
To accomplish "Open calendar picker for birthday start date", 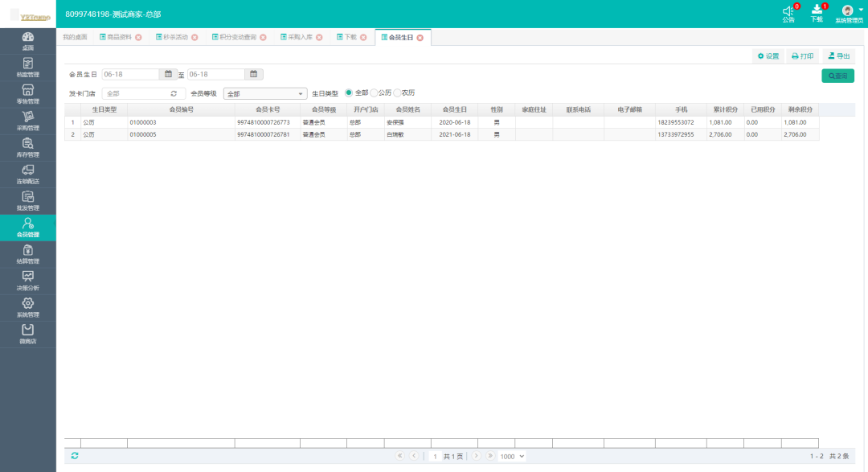I will tap(169, 74).
